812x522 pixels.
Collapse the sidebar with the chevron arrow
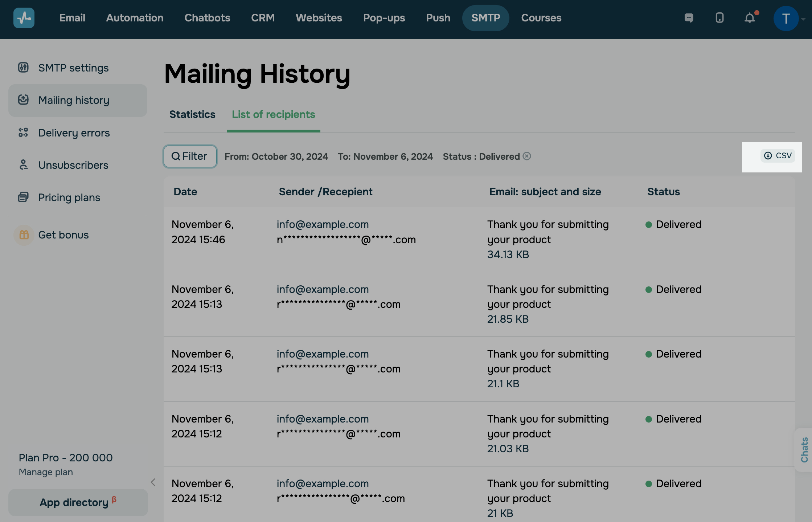(x=153, y=482)
